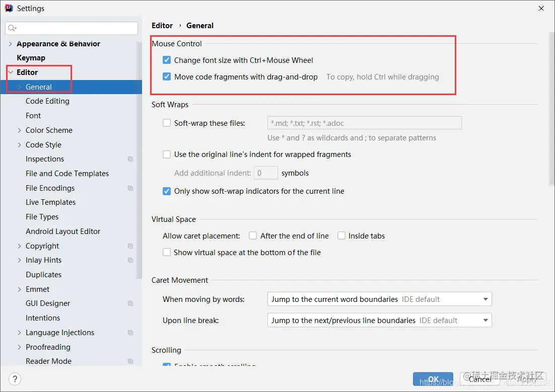
Task: Expand Appearance & Behavior tree node
Action: 10,43
